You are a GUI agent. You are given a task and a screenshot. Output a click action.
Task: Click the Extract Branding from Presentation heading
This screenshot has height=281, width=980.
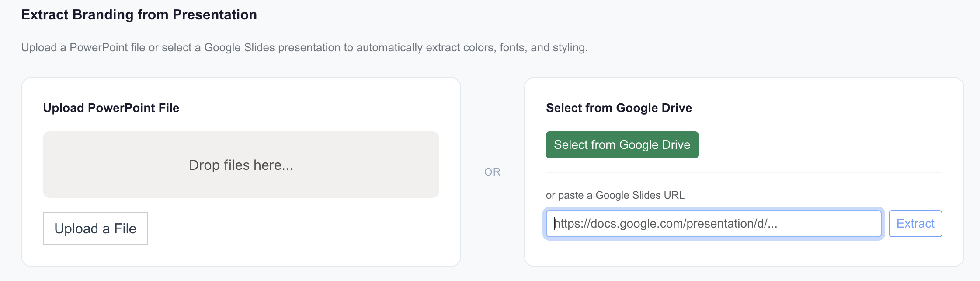click(139, 15)
